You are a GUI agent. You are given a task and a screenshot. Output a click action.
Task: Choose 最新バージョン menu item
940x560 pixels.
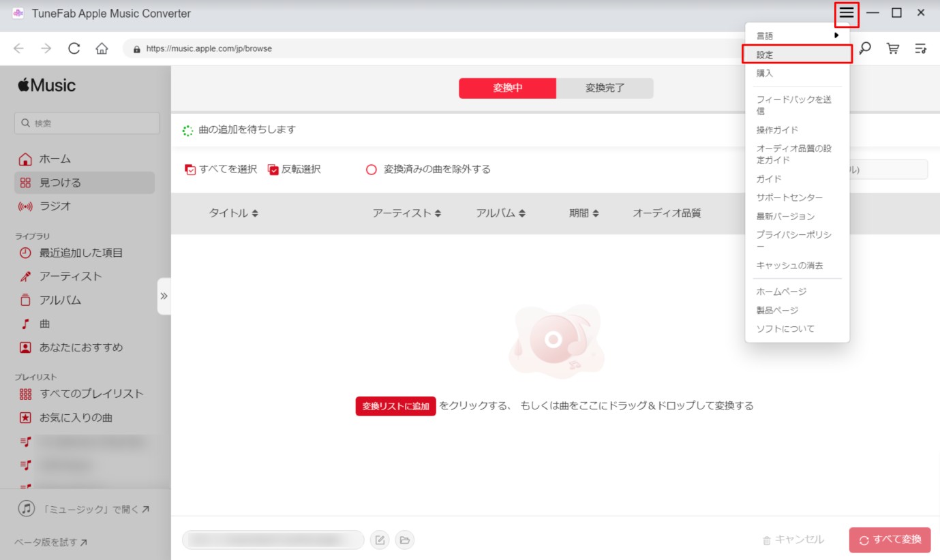(x=797, y=216)
